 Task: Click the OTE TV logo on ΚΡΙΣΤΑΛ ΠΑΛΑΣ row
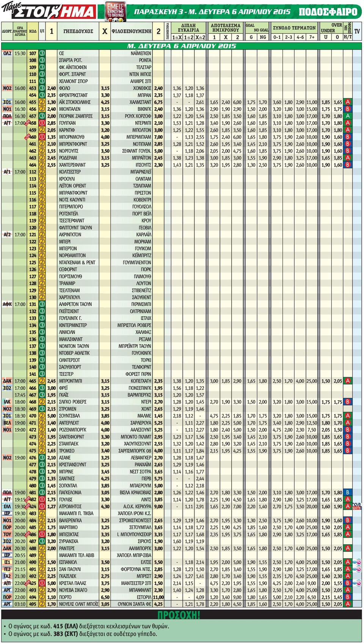[357, 583]
